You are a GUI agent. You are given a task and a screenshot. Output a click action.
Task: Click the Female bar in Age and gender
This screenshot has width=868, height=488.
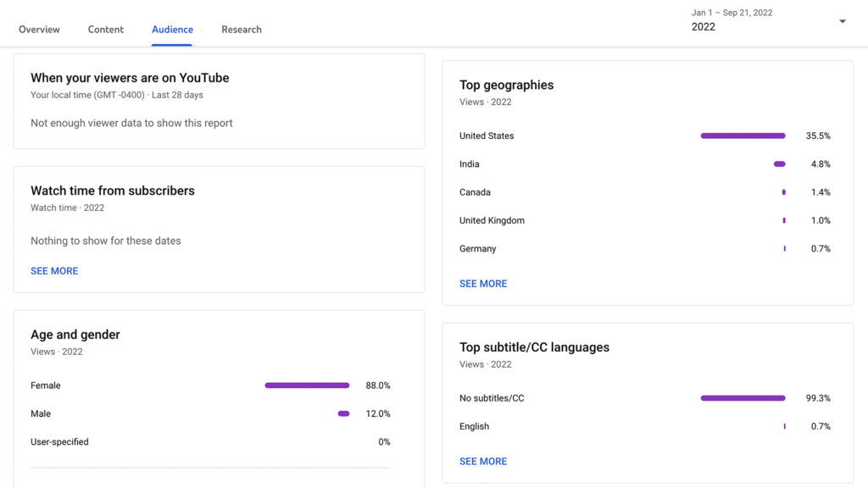pyautogui.click(x=307, y=385)
